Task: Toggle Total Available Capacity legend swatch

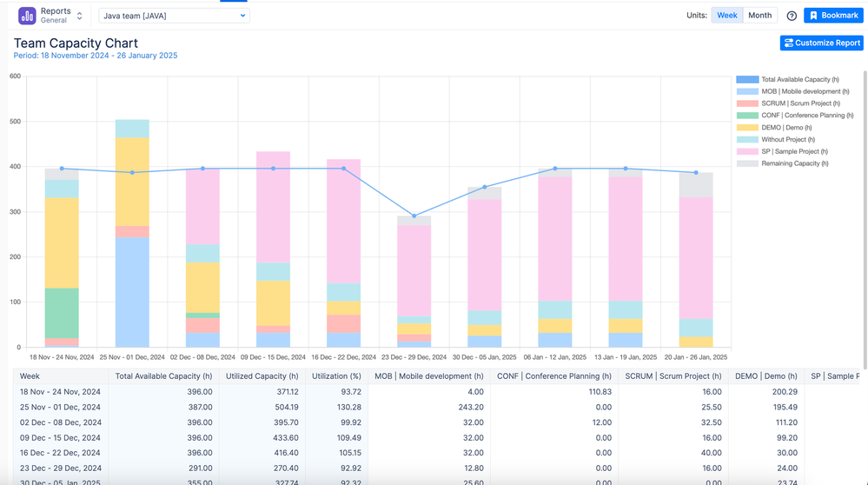Action: (x=747, y=79)
